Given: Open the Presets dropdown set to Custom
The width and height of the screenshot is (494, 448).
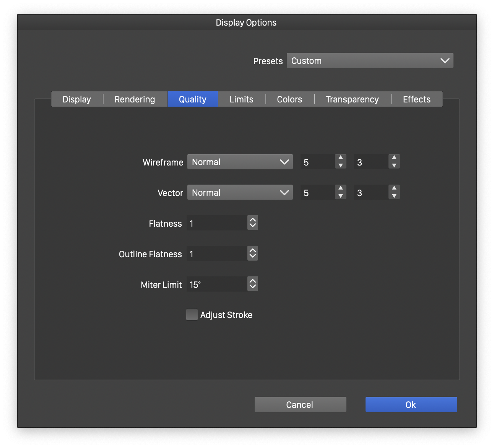Looking at the screenshot, I should (370, 61).
